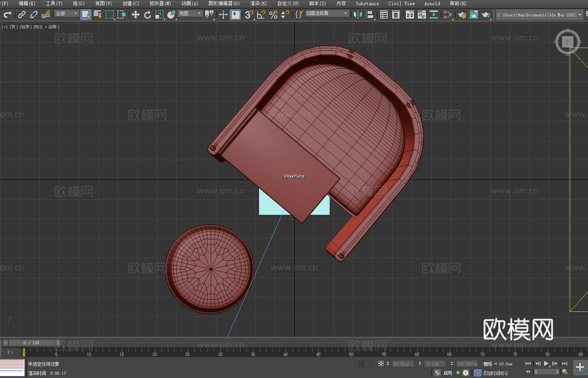Click the Align tool icon
588x378 pixels.
pyautogui.click(x=370, y=14)
